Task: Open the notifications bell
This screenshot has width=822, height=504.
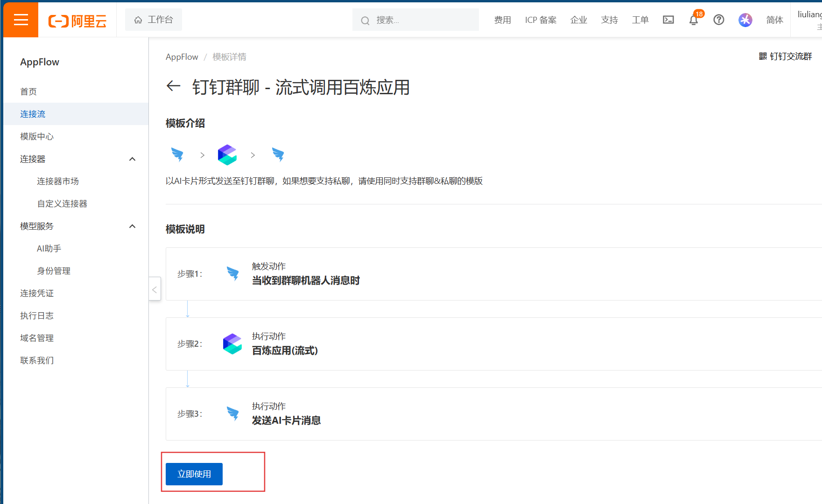Action: pyautogui.click(x=694, y=20)
